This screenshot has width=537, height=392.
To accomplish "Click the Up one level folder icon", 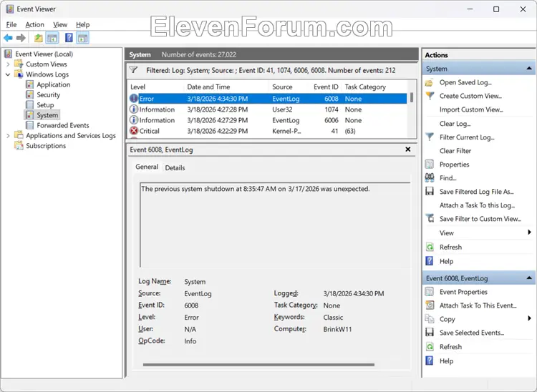I will coord(39,38).
